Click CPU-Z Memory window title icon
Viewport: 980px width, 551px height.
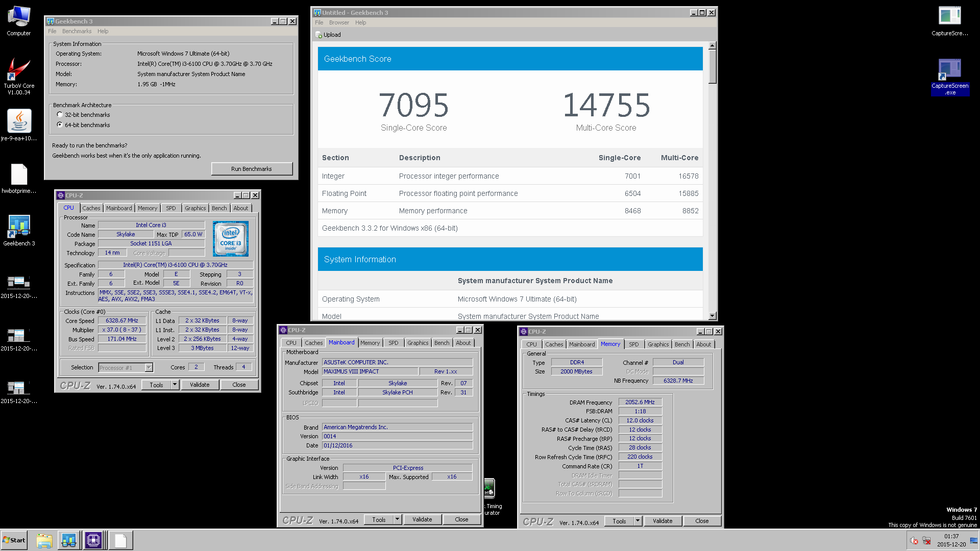coord(524,332)
